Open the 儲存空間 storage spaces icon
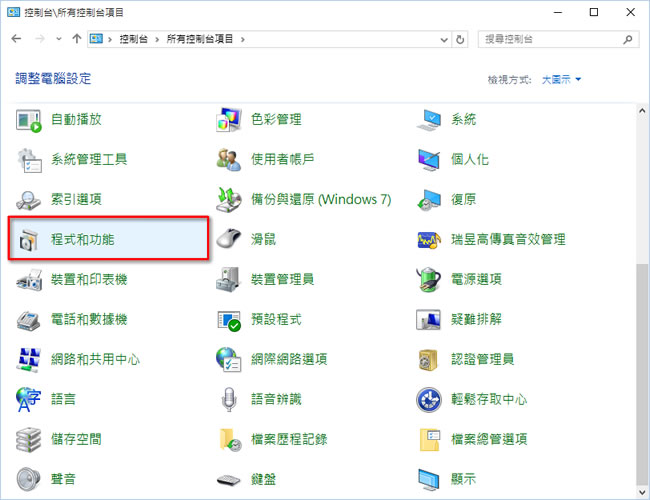650x500 pixels. click(x=29, y=440)
